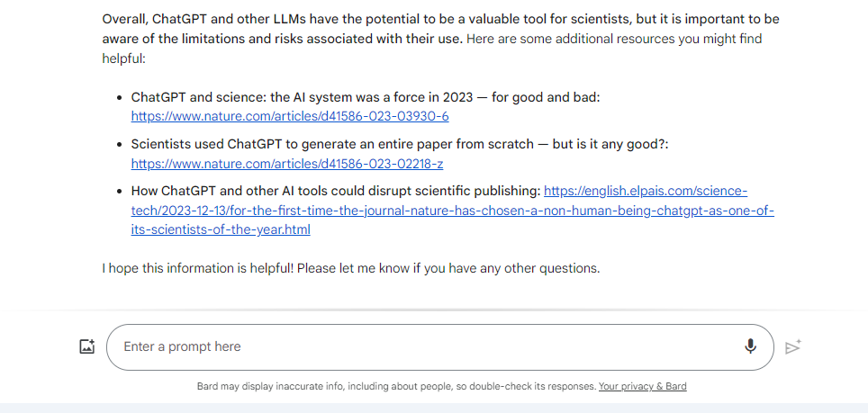Click the 'Bard may display inaccurate info' disclaimer

396,387
